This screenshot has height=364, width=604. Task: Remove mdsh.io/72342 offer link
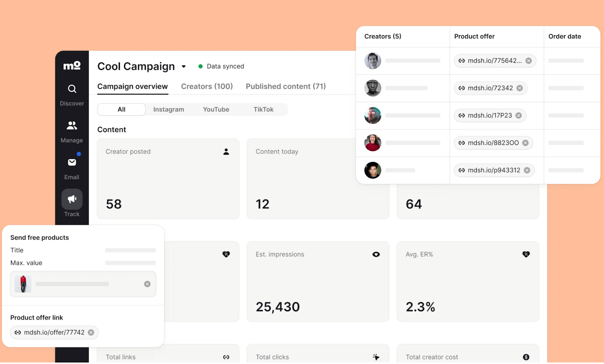click(519, 88)
